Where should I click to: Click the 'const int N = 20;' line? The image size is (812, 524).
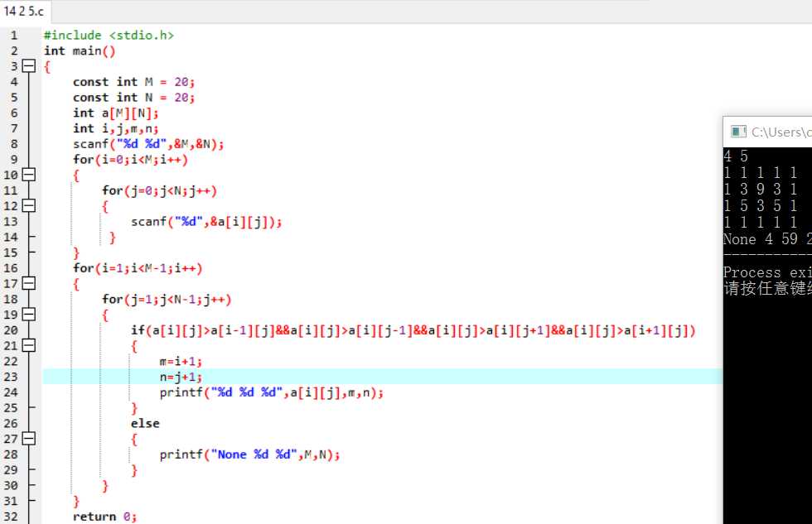133,97
